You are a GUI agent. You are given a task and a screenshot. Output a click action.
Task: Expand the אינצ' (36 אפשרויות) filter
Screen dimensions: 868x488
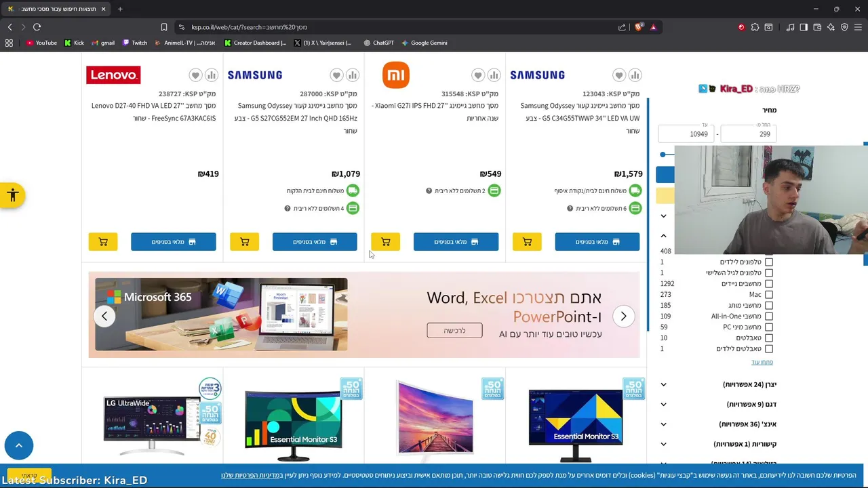click(x=719, y=424)
